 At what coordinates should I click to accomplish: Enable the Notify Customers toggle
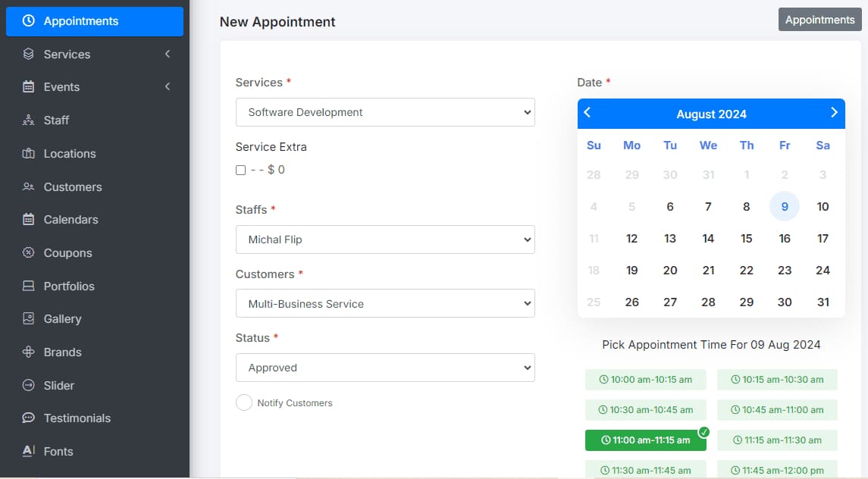pos(244,402)
